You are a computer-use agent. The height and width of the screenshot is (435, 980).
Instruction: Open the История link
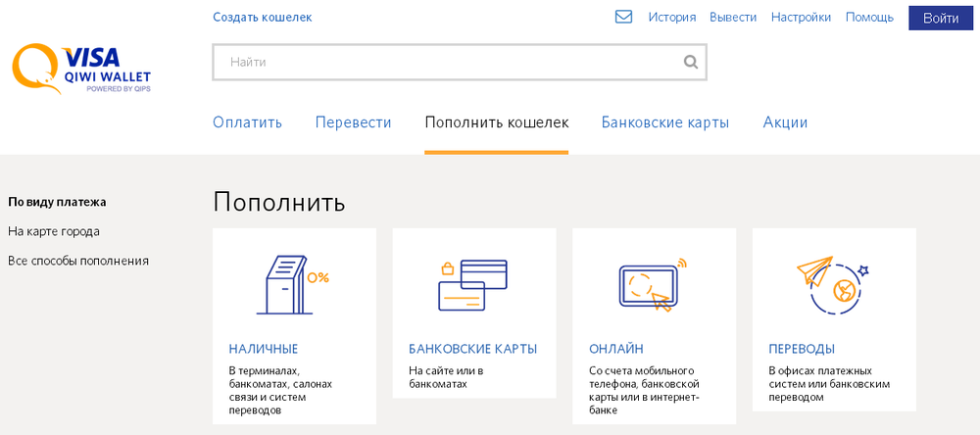point(672,18)
